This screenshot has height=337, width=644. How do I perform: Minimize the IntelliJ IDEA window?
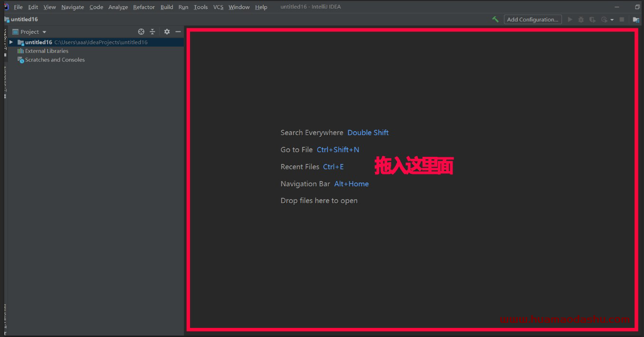coord(617,7)
